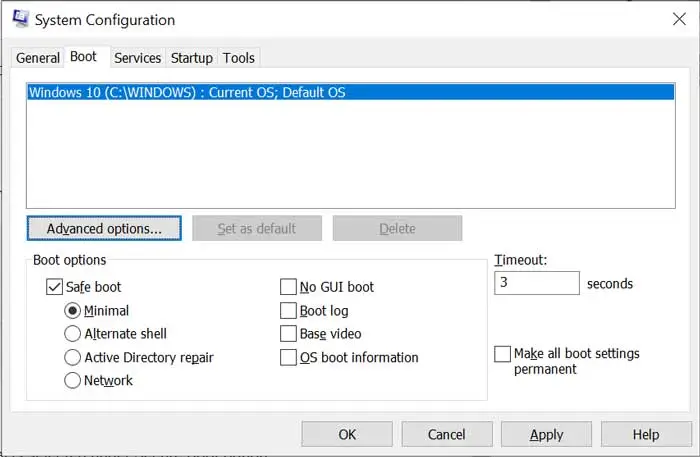
Task: Select Active Directory repair option
Action: tap(73, 357)
